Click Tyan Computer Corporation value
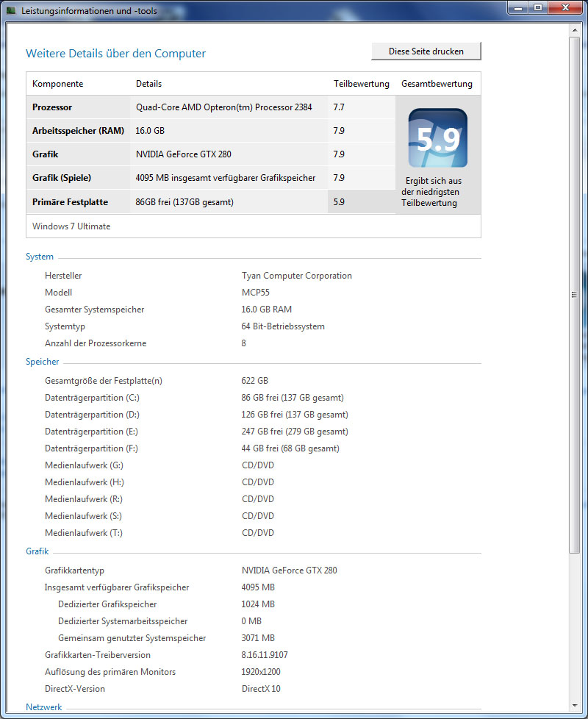The height and width of the screenshot is (719, 588). 296,276
